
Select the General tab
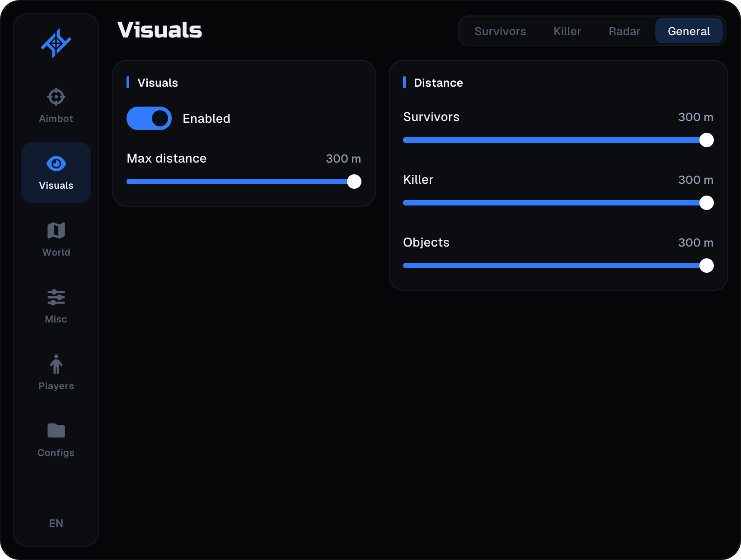(689, 31)
